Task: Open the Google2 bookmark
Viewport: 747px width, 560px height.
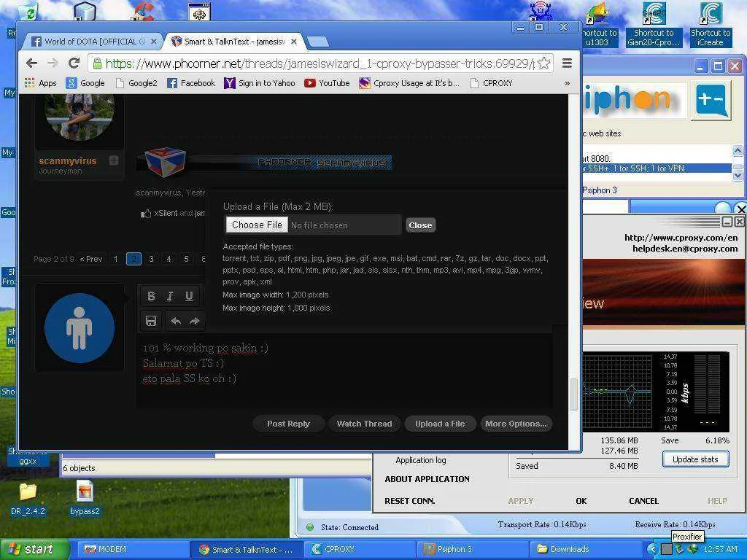Action: pos(136,83)
